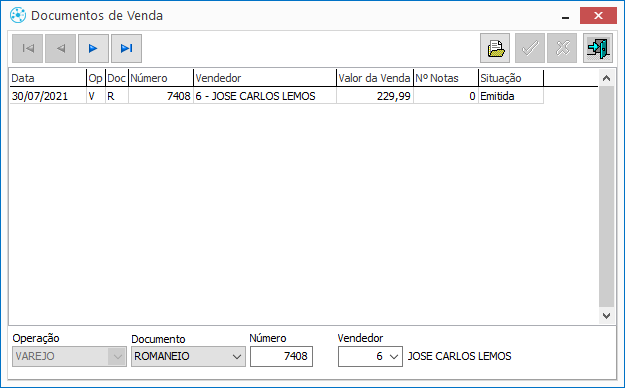625x388 pixels.
Task: Select the 7408 number cell in grid
Action: click(161, 96)
